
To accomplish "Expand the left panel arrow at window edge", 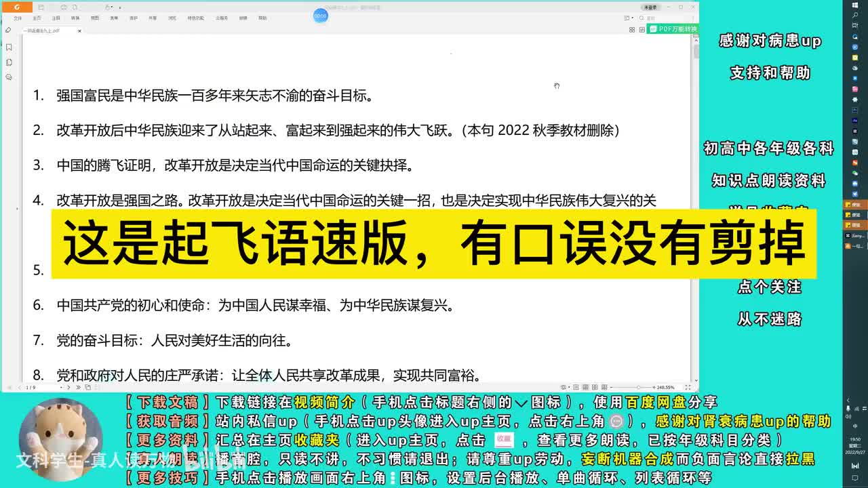I will [18, 208].
